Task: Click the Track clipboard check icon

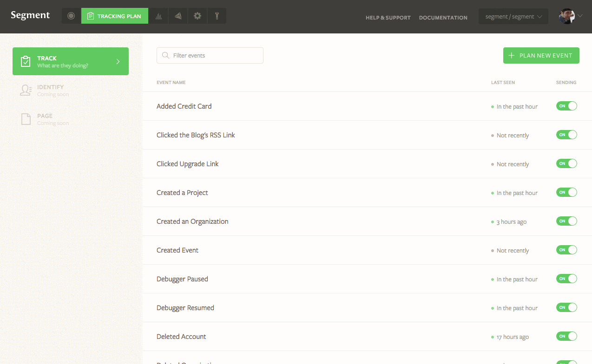Action: coord(26,61)
